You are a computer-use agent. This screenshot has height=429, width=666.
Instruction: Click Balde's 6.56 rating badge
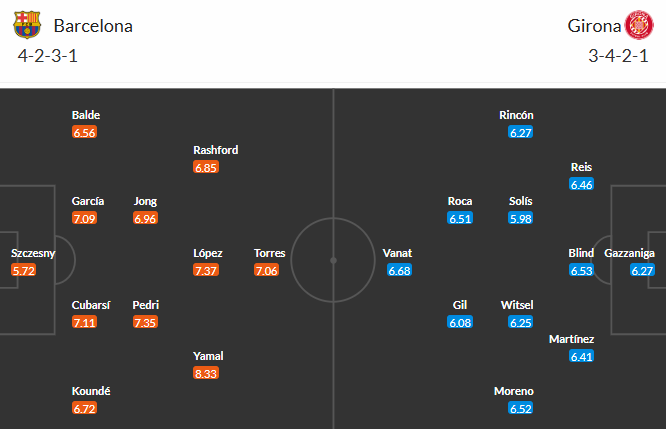coord(86,132)
